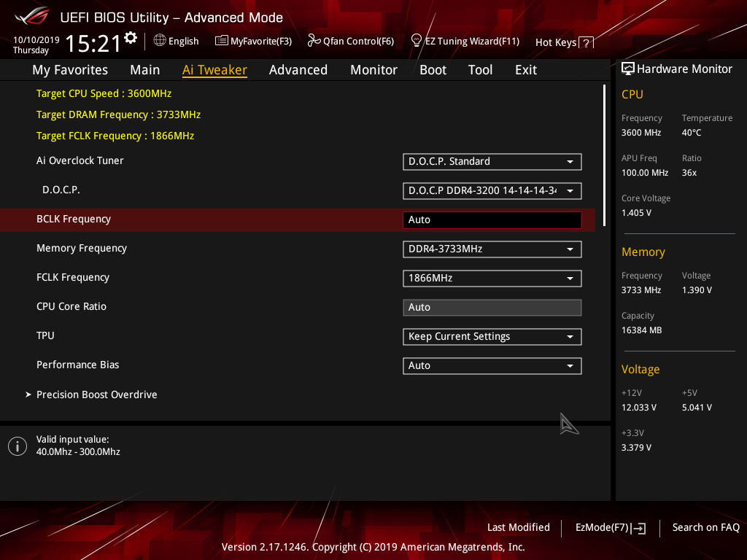Select the Ai Overclock Tuner label
Viewport: 747px width, 560px height.
tap(80, 160)
